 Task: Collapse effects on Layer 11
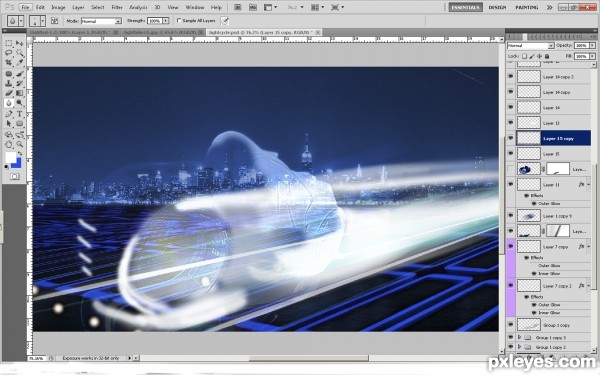[x=589, y=184]
